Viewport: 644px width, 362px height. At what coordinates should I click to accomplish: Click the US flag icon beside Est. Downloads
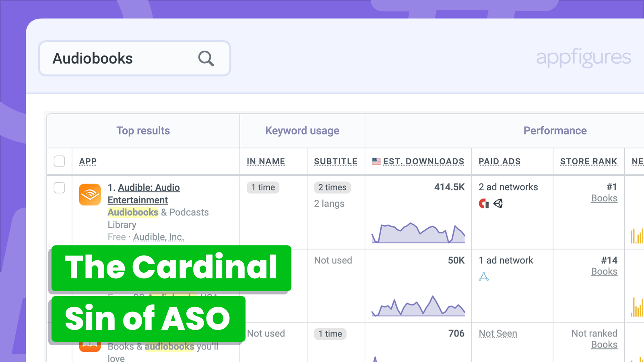pos(376,161)
